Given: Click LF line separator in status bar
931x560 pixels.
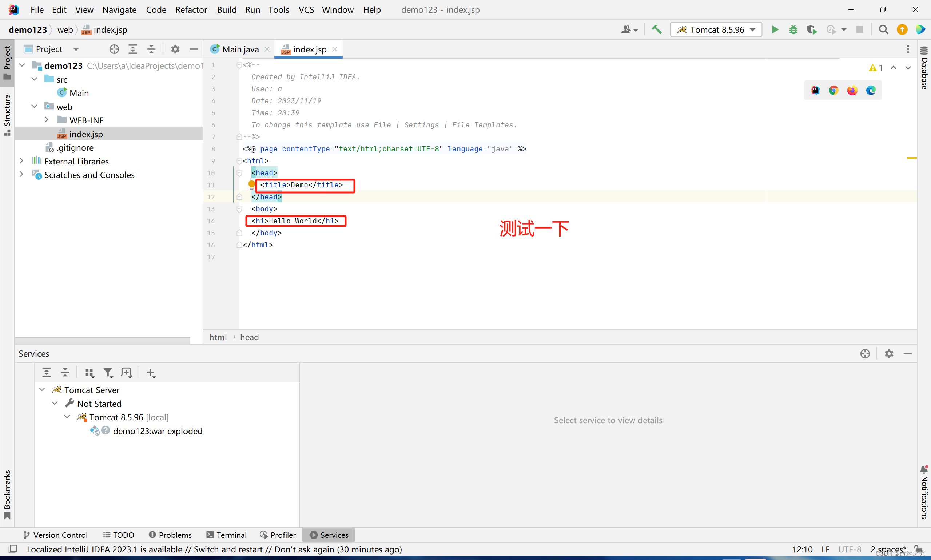Looking at the screenshot, I should pyautogui.click(x=825, y=549).
